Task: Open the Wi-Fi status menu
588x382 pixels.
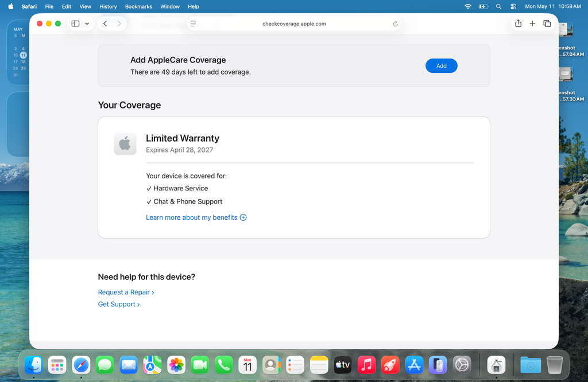Action: pyautogui.click(x=468, y=6)
